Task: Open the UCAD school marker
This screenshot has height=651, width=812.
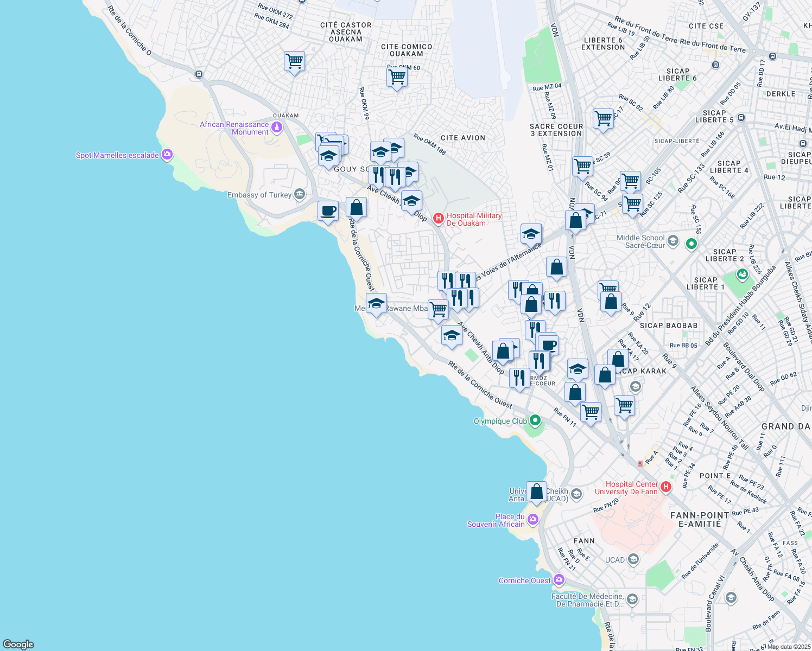Action: coord(633,559)
